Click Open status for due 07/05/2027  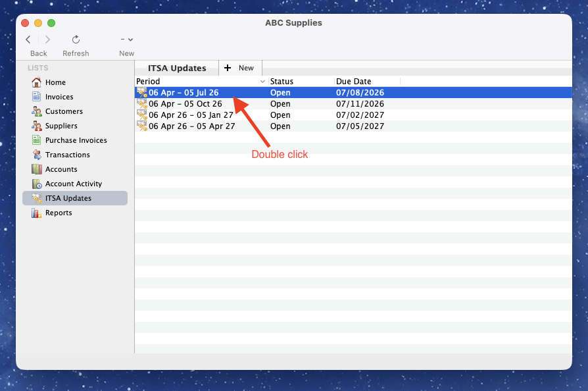280,126
